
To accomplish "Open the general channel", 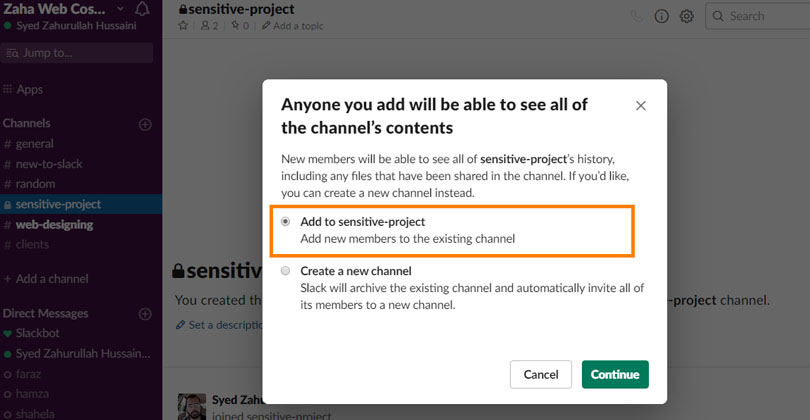I will [35, 144].
